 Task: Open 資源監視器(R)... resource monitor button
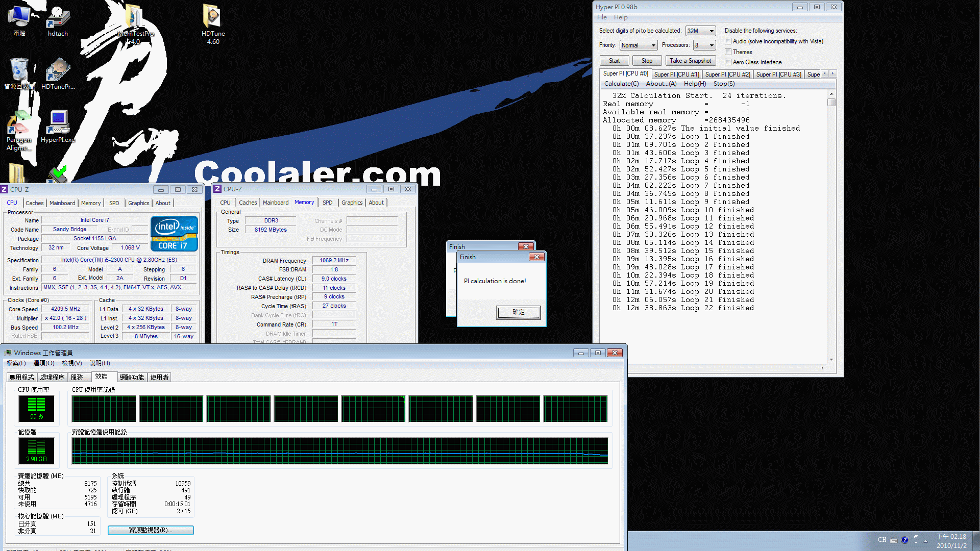point(151,530)
